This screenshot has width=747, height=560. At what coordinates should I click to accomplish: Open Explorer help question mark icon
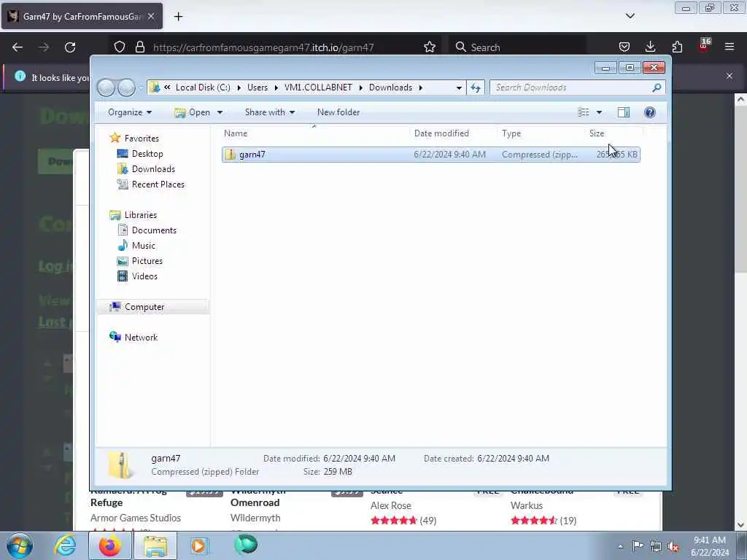[650, 112]
